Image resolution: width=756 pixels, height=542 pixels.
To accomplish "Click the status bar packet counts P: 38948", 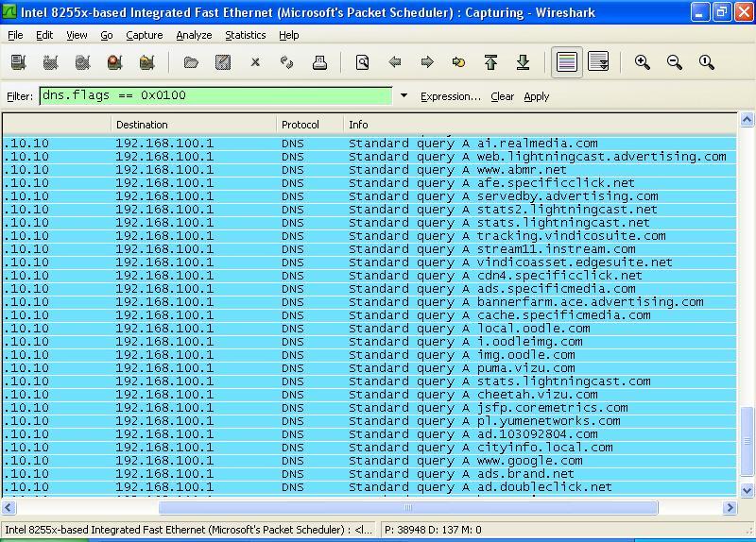I will [433, 530].
